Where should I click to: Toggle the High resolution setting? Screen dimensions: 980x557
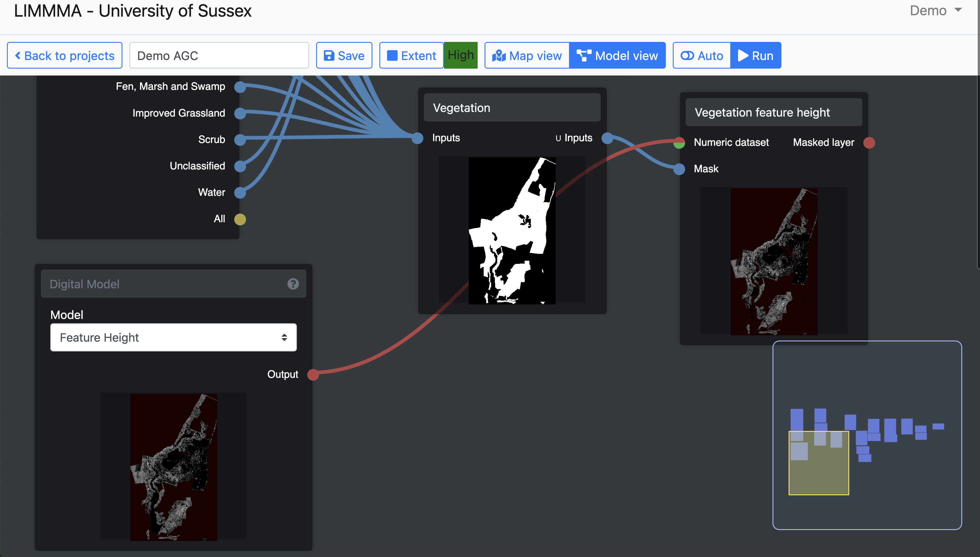coord(460,55)
